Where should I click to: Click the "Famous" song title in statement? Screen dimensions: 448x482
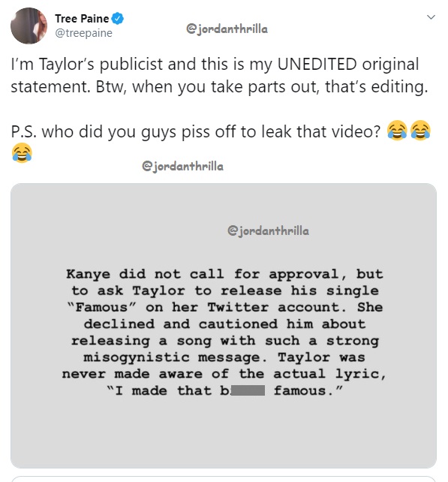[x=101, y=307]
